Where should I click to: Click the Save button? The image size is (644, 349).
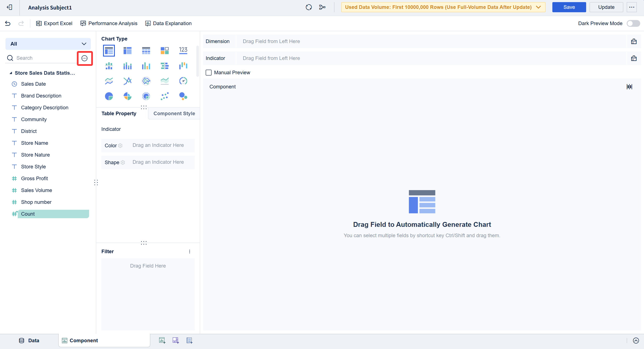coord(569,7)
